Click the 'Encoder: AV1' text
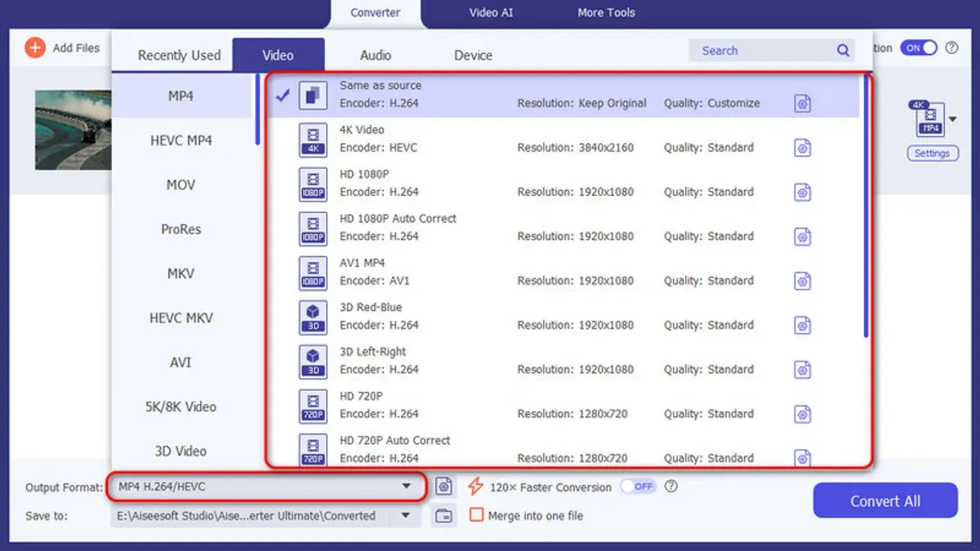Viewport: 980px width, 551px height. pyautogui.click(x=375, y=281)
